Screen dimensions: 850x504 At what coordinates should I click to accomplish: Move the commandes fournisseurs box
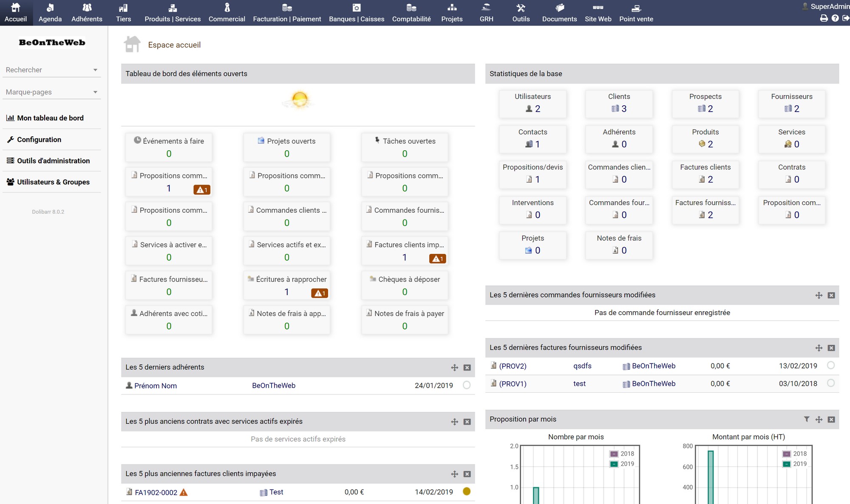[819, 296]
